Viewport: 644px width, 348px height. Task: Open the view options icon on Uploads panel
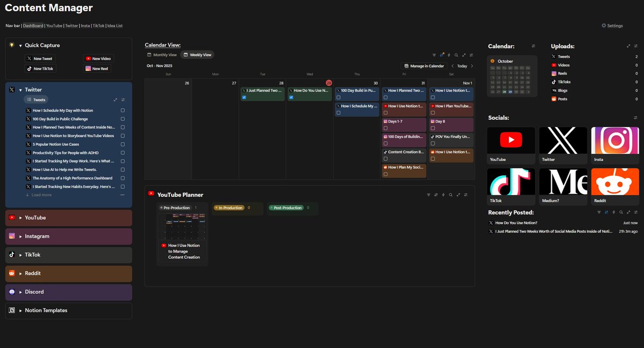point(636,46)
